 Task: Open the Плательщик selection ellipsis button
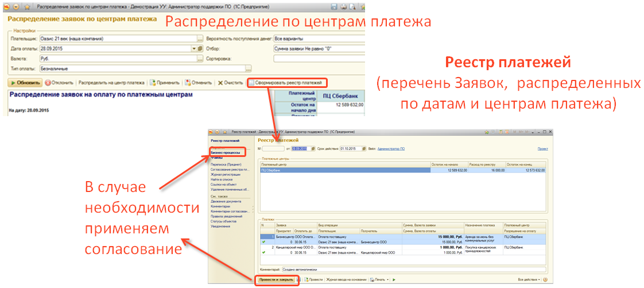click(200, 39)
